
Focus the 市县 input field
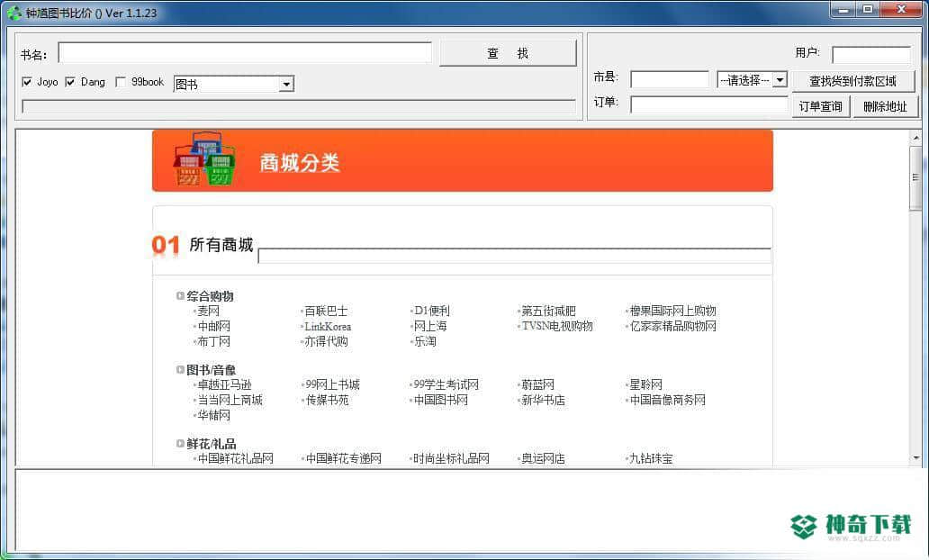point(670,79)
